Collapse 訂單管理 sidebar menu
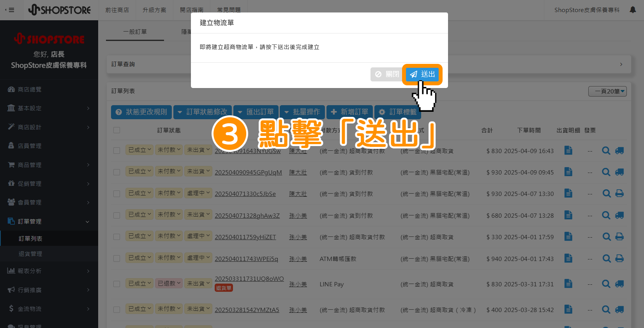 pyautogui.click(x=49, y=222)
